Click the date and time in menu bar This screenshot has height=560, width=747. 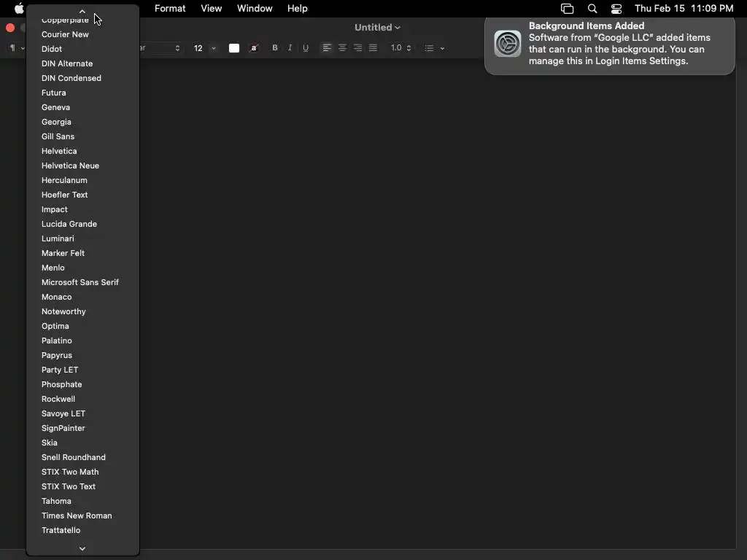[x=684, y=9]
